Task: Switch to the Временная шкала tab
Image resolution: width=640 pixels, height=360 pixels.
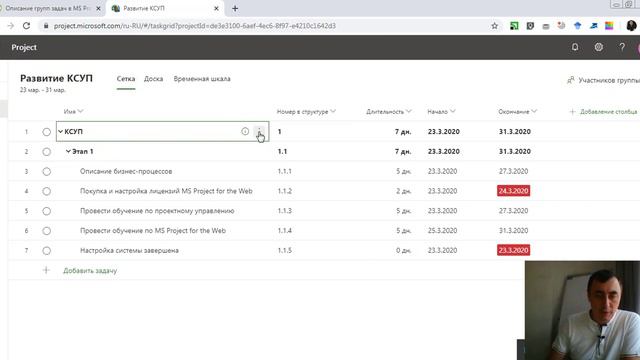Action: pos(202,79)
